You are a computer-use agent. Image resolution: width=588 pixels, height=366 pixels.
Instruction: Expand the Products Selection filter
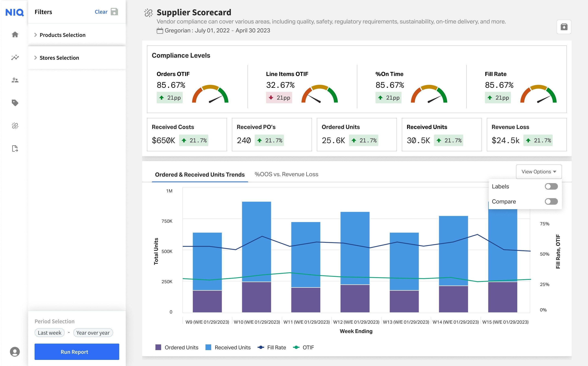62,35
